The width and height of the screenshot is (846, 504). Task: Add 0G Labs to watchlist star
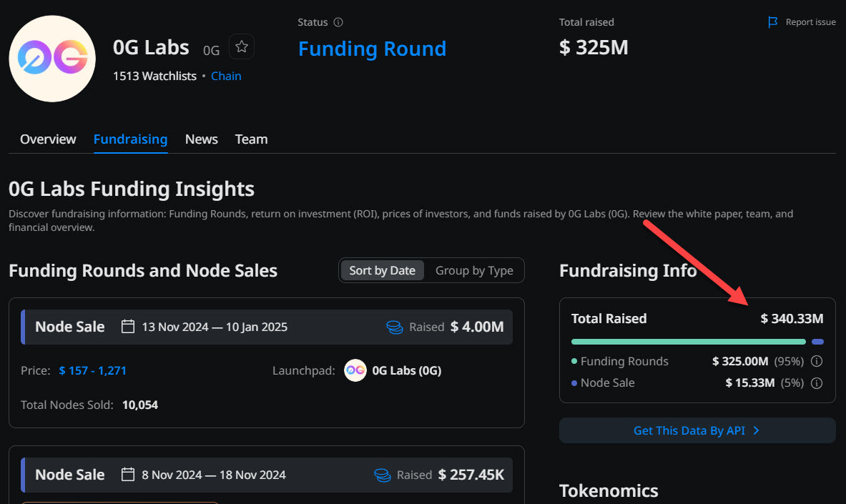242,47
